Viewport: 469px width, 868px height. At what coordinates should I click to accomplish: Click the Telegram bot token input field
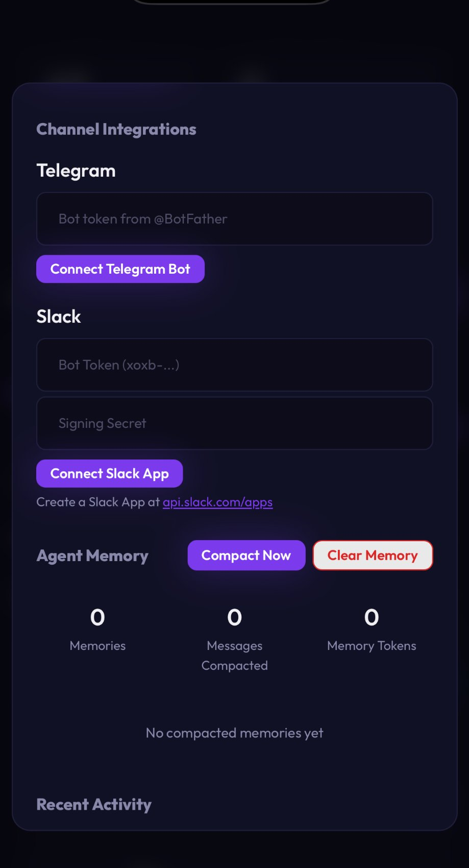pos(234,219)
